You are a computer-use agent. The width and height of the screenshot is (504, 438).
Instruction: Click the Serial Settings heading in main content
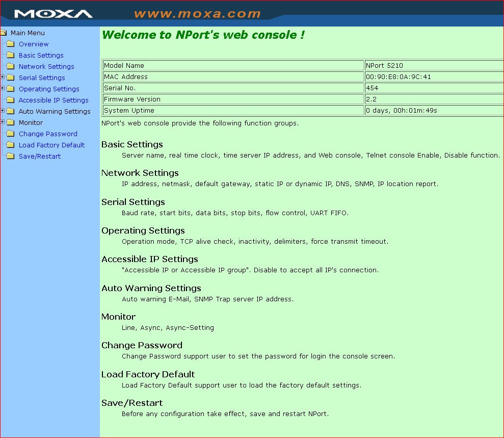pyautogui.click(x=133, y=202)
